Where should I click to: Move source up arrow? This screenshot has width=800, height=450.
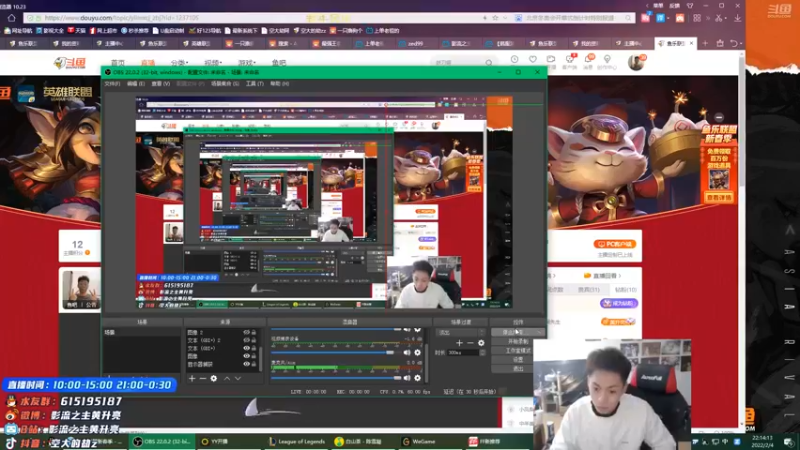[x=227, y=379]
